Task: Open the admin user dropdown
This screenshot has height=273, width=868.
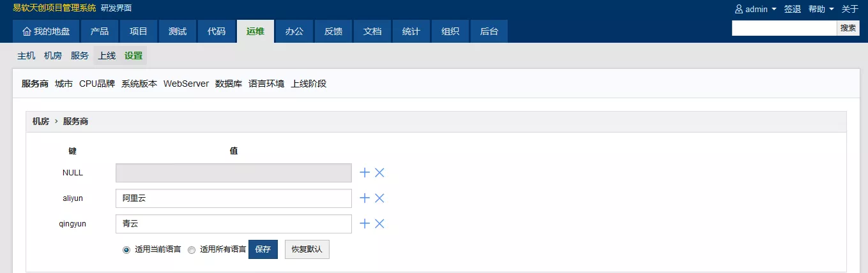Action: (756, 9)
